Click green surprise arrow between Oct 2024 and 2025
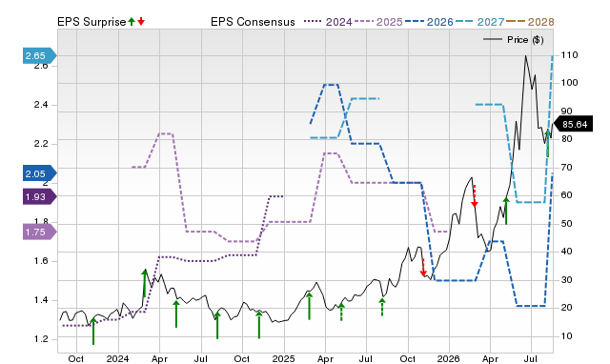The width and height of the screenshot is (610, 364). [259, 324]
